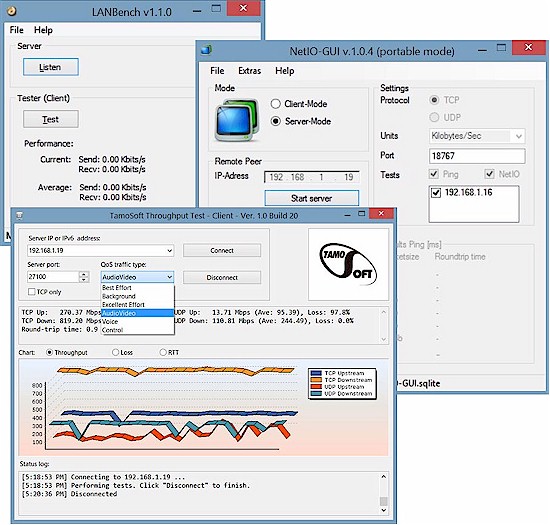Click results box scroll up arrow
The height and width of the screenshot is (525, 550).
tap(384, 312)
